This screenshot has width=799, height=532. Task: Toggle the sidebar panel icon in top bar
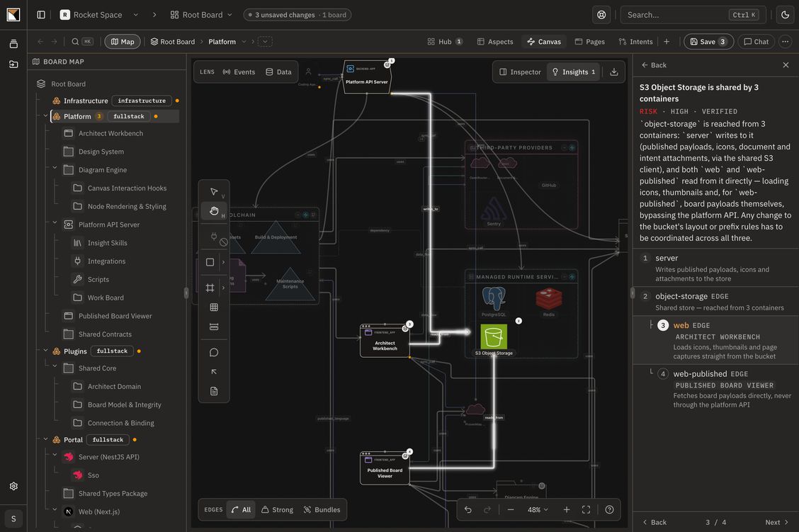pos(41,15)
